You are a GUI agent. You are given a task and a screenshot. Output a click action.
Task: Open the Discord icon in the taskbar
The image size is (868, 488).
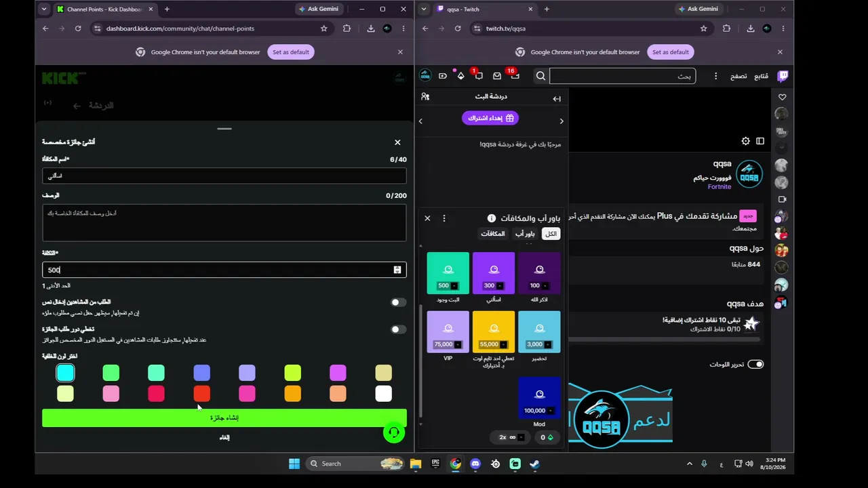point(475,464)
